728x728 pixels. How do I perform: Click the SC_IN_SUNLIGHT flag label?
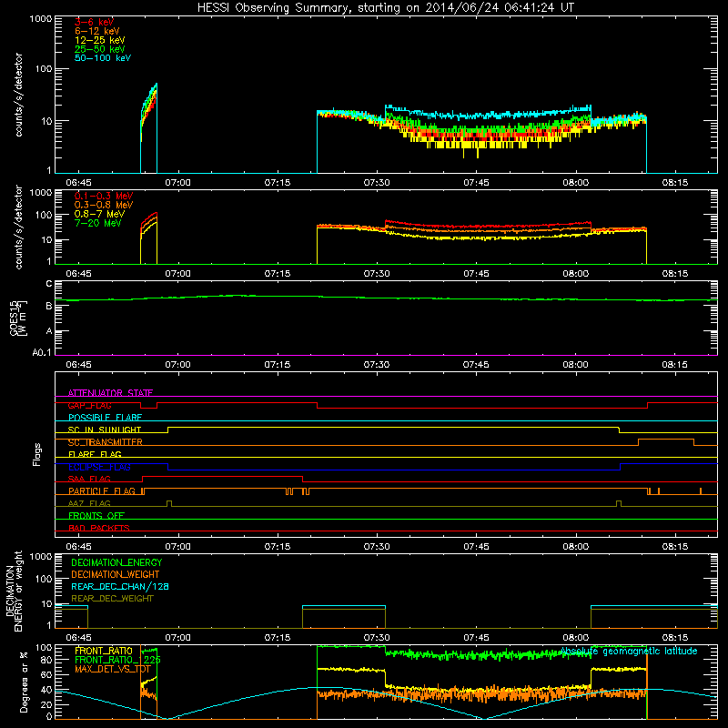click(x=105, y=430)
